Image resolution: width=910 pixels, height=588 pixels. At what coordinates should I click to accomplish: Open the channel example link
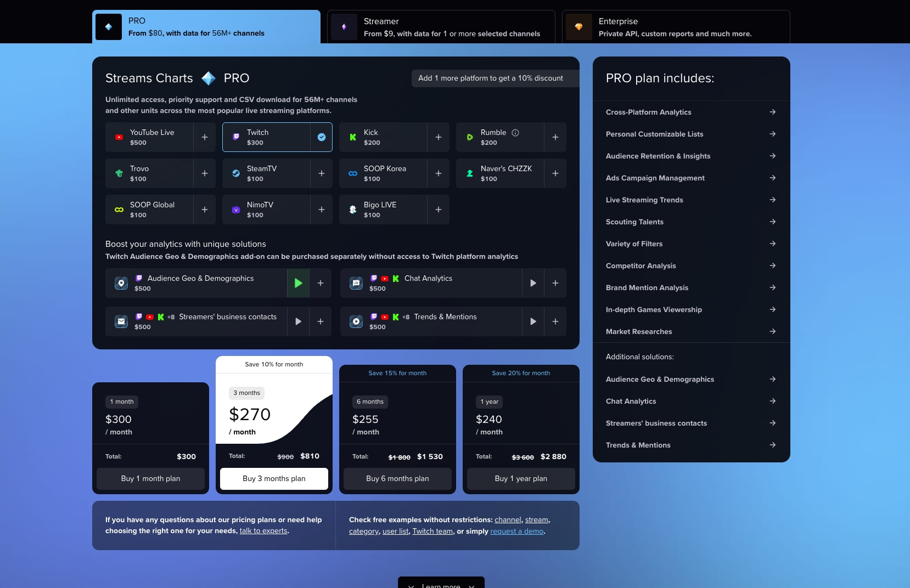(x=508, y=520)
